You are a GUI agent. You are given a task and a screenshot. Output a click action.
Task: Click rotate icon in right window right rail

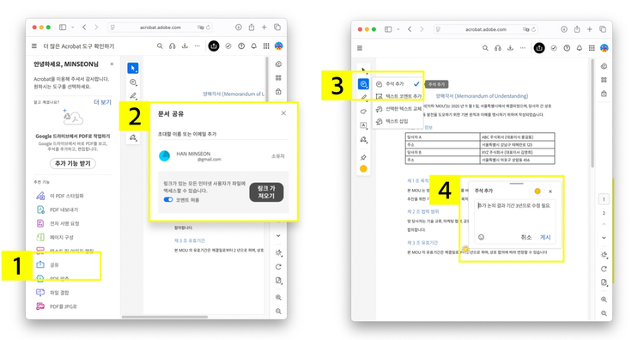tap(604, 269)
